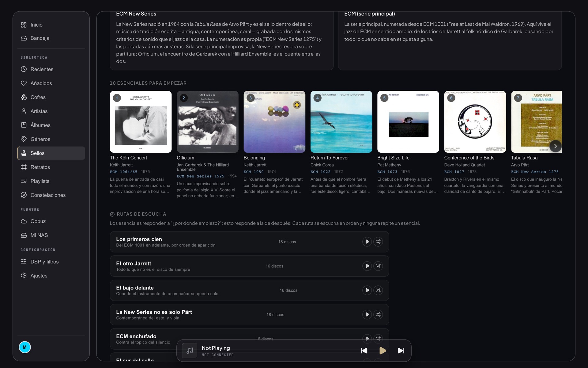Screen dimensions: 588x368
Task: Click the Sellos stamp icon
Action: click(24, 153)
